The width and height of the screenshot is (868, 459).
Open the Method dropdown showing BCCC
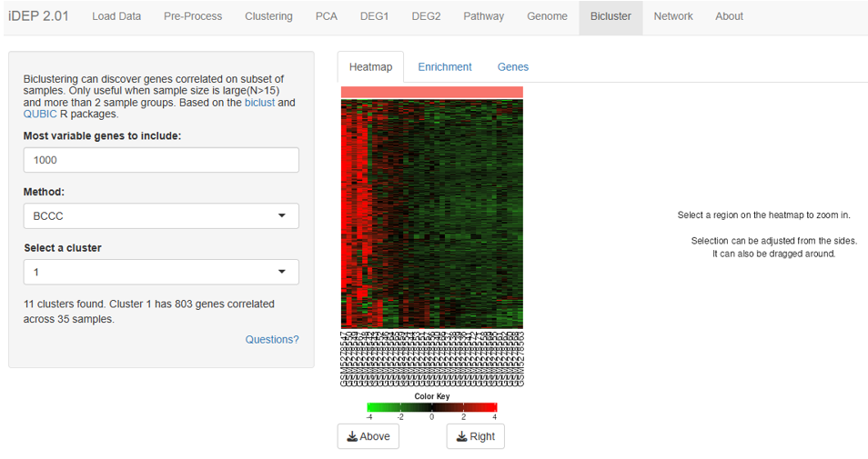[161, 216]
